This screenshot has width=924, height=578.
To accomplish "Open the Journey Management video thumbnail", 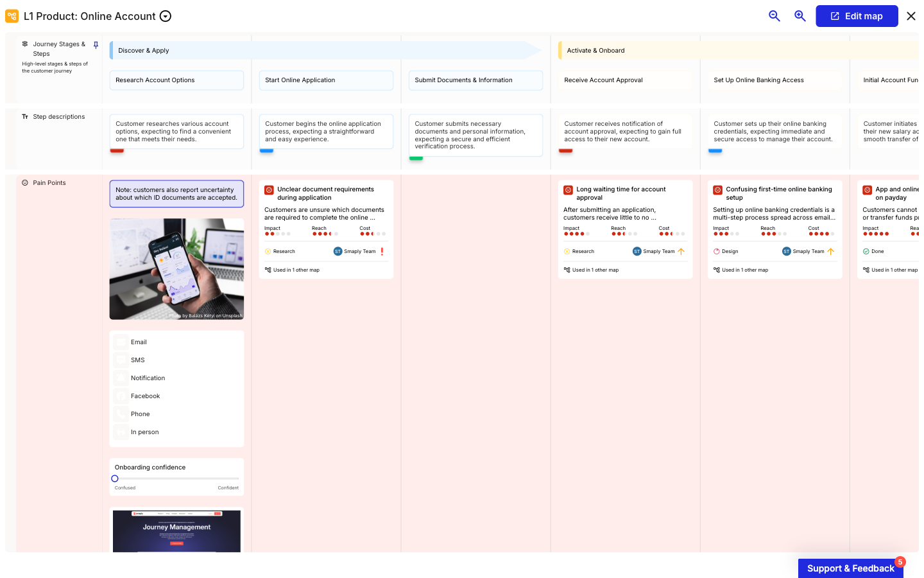I will (x=176, y=531).
